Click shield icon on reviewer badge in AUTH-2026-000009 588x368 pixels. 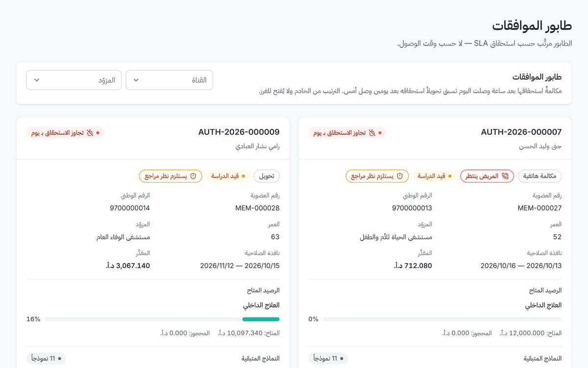[193, 176]
